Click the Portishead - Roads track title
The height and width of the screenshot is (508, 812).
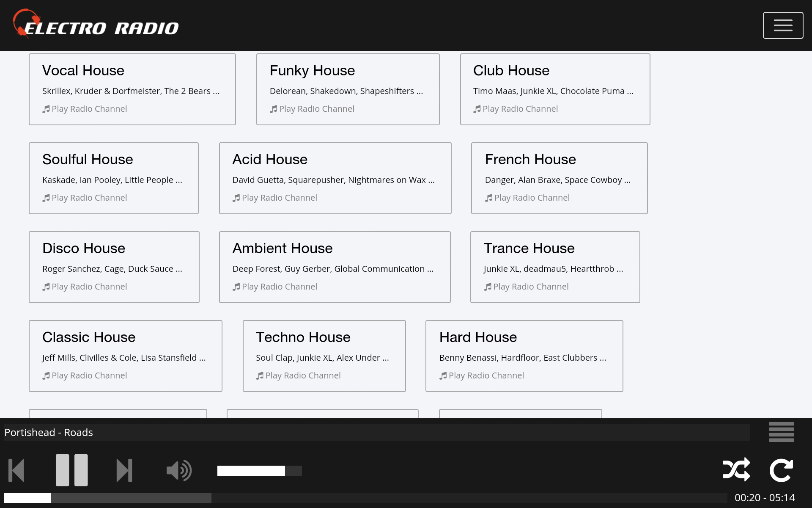[49, 432]
